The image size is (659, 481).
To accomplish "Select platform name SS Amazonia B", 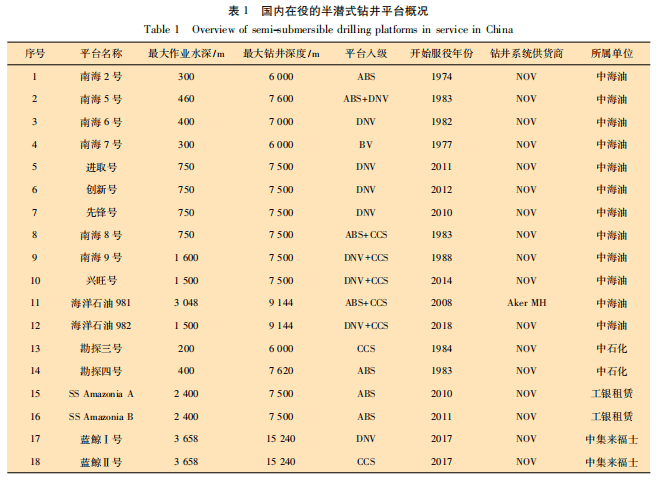I will [101, 417].
